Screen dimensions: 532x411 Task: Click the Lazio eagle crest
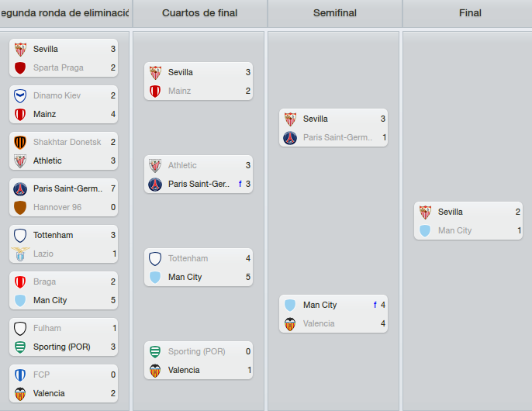pyautogui.click(x=20, y=254)
